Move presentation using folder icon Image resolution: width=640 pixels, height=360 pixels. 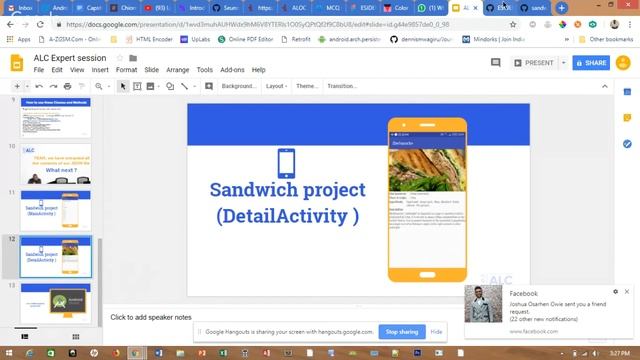click(x=133, y=58)
